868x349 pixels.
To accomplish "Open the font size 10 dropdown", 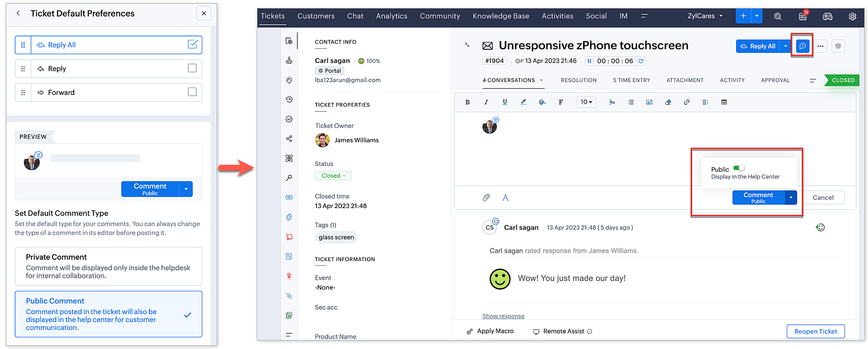I will click(x=586, y=102).
